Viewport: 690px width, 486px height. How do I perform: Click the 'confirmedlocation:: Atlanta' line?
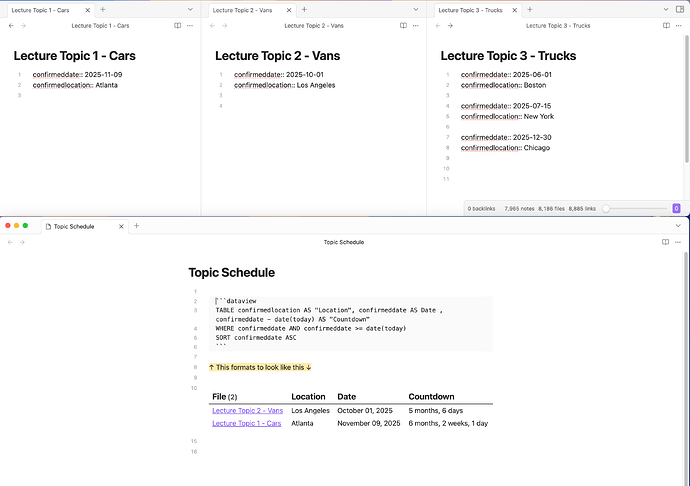75,85
